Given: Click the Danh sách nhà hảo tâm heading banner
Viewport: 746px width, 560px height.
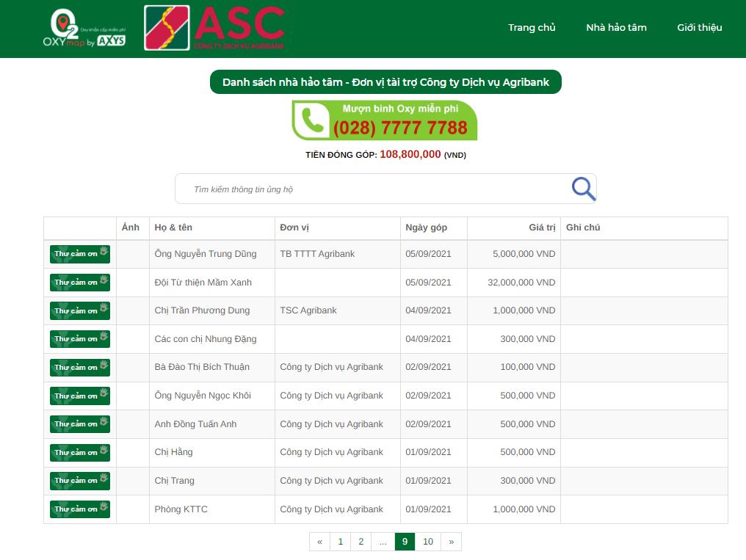Looking at the screenshot, I should 385,82.
